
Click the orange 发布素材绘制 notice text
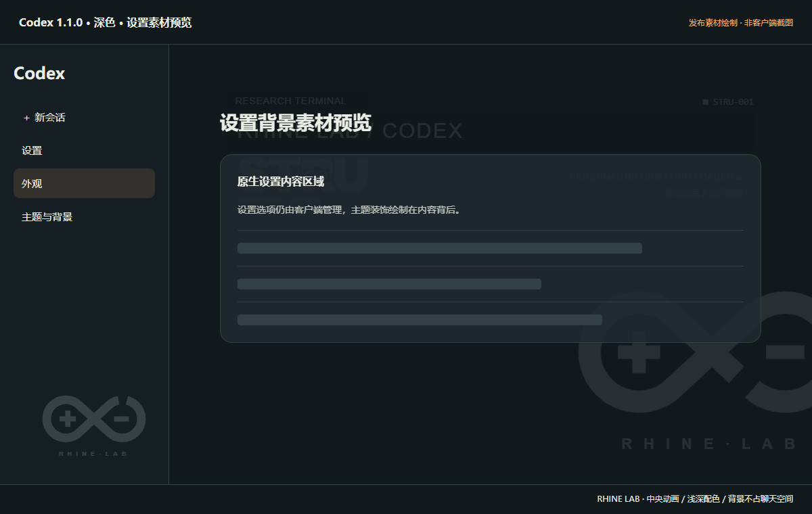[741, 23]
